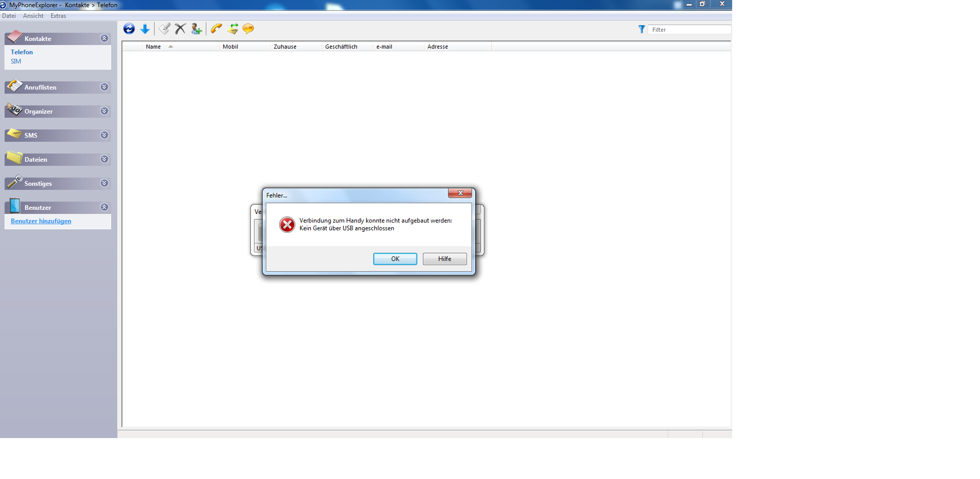The width and height of the screenshot is (980, 479).
Task: Open the Ansicht menu
Action: click(x=33, y=16)
